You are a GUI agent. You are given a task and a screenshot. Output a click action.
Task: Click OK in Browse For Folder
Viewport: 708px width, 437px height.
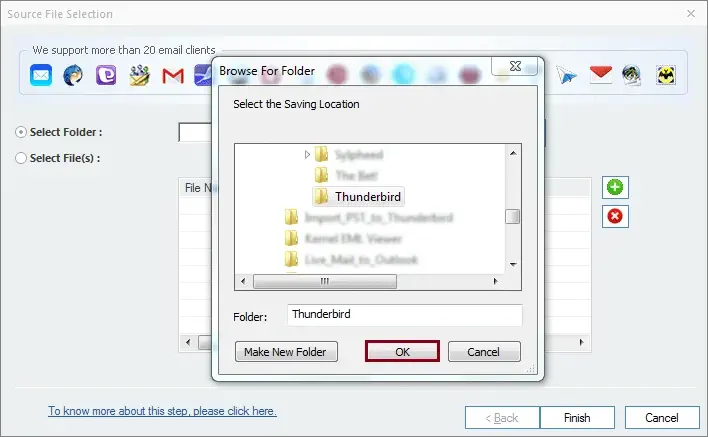click(x=402, y=351)
